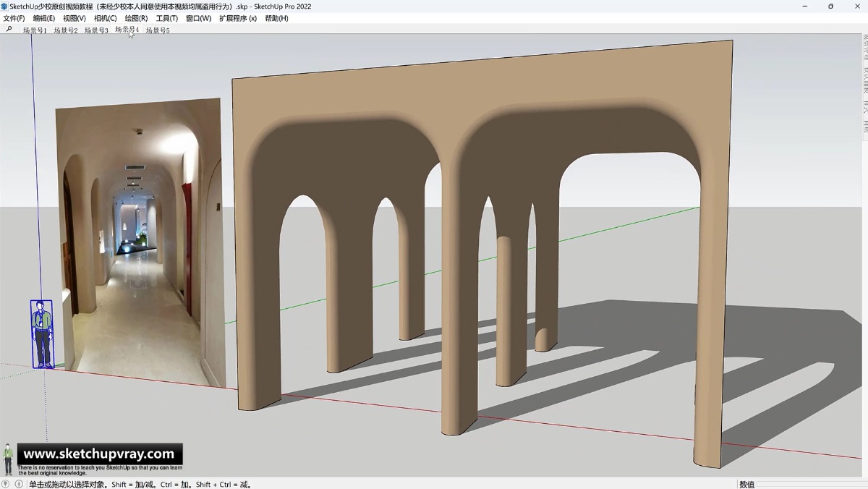Image resolution: width=868 pixels, height=489 pixels.
Task: Open the 视图(V) menu
Action: click(x=74, y=18)
